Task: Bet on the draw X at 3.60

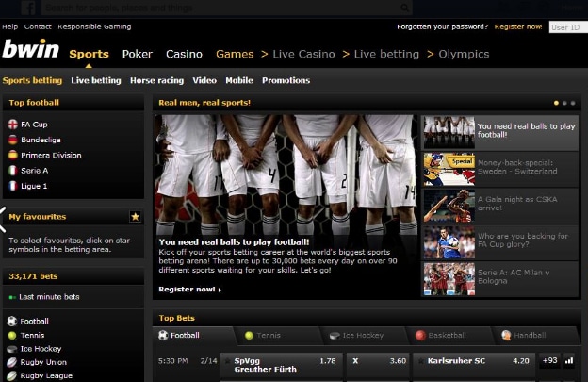Action: [x=378, y=365]
